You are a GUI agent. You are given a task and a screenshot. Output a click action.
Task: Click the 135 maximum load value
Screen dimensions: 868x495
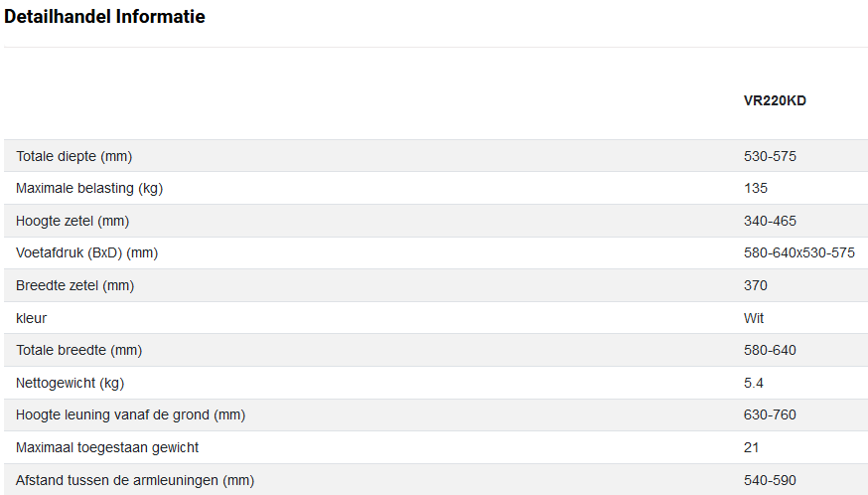point(756,188)
